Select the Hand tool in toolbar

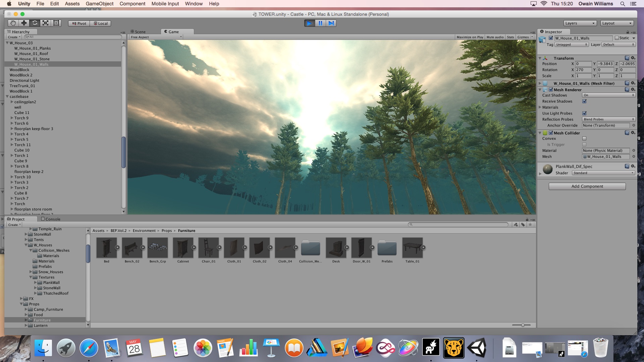coord(13,23)
